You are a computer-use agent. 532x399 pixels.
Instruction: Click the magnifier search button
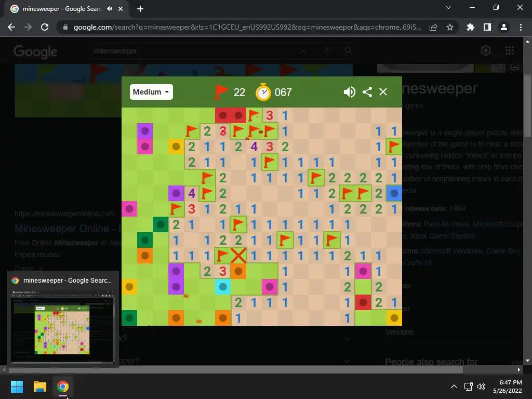pyautogui.click(x=348, y=51)
